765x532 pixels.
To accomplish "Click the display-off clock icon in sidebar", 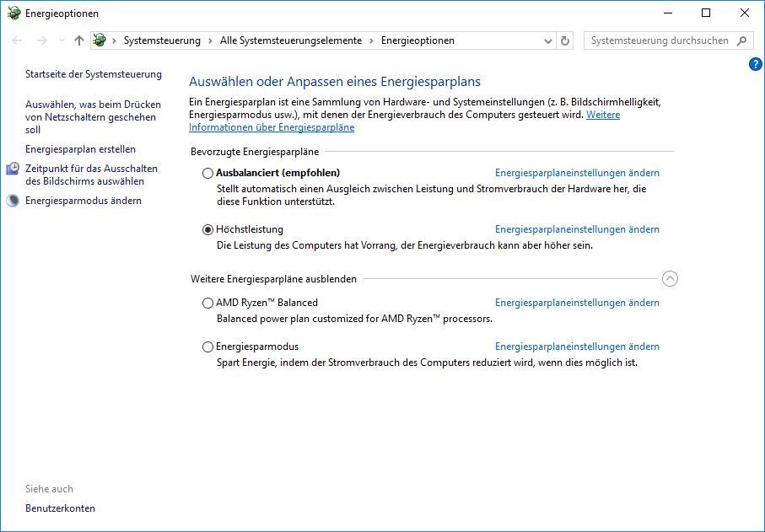I will tap(13, 169).
